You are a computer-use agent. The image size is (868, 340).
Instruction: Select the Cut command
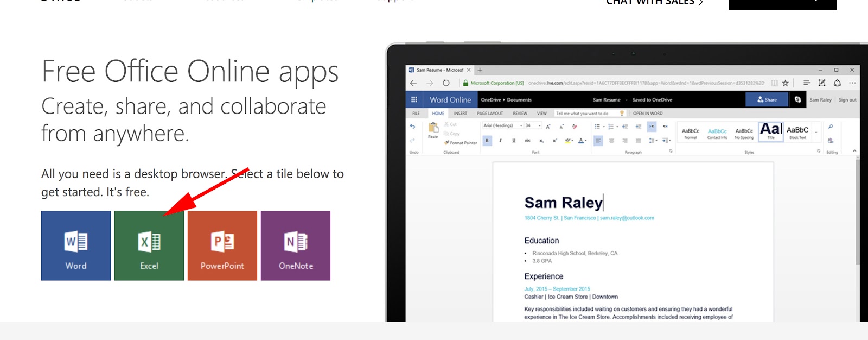pos(450,124)
